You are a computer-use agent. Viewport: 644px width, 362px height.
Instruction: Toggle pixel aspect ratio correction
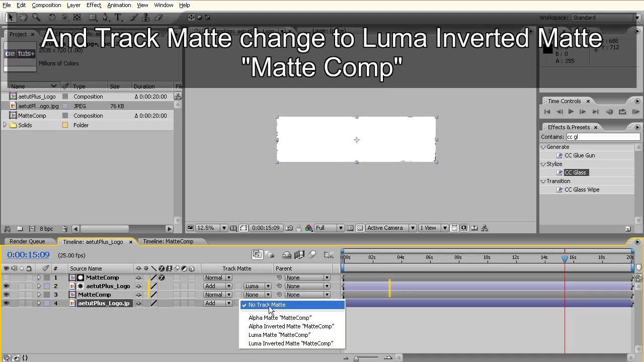tap(454, 228)
